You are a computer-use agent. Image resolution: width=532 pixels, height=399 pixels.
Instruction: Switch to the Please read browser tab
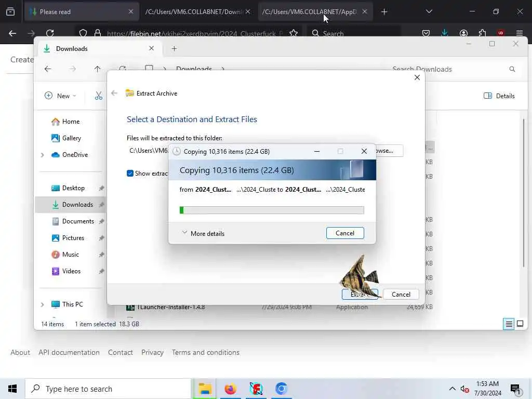[x=82, y=11]
